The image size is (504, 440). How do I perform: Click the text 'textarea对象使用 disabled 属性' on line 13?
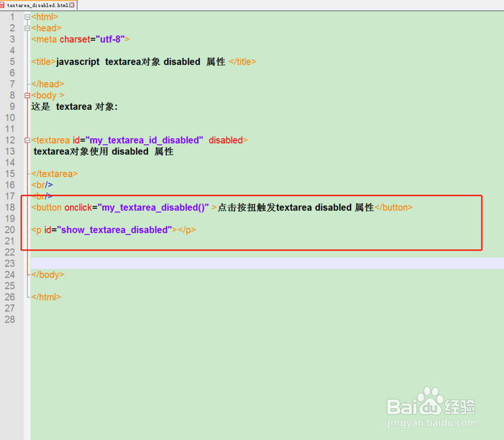(x=103, y=151)
